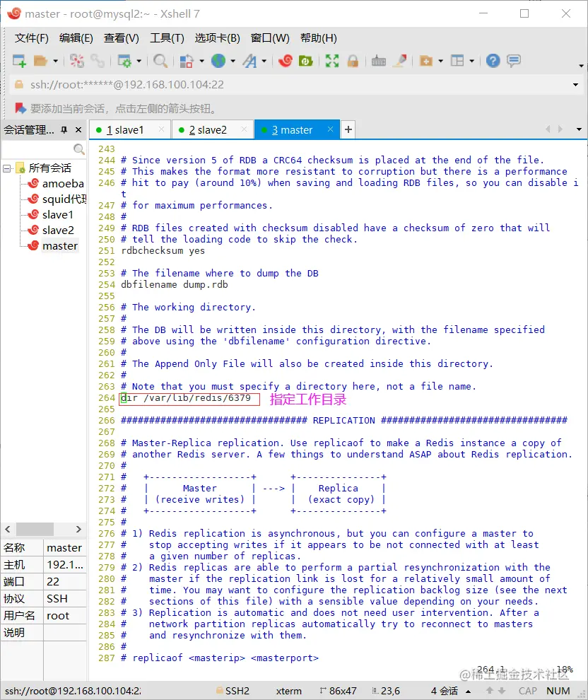Click the session panel scroll right arrow
Viewport: 588px width, 700px height.
point(78,529)
